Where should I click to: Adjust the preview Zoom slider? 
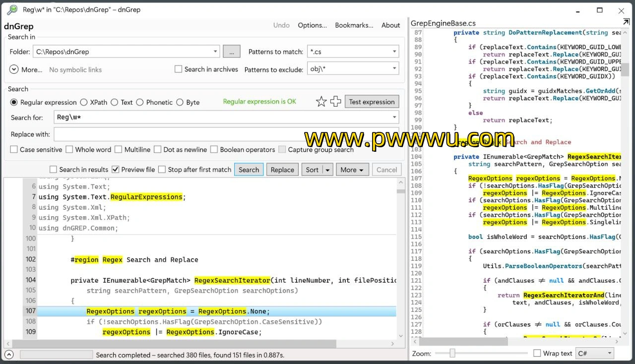click(x=452, y=353)
